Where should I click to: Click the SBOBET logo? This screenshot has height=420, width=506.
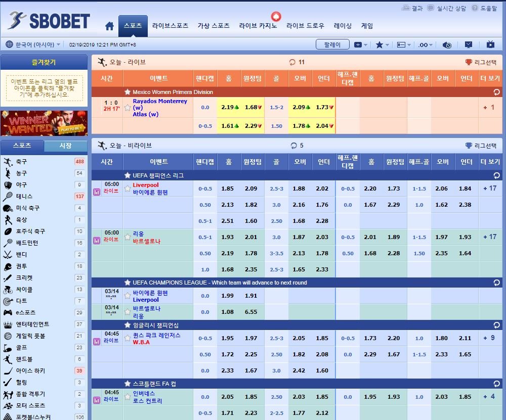tap(49, 21)
